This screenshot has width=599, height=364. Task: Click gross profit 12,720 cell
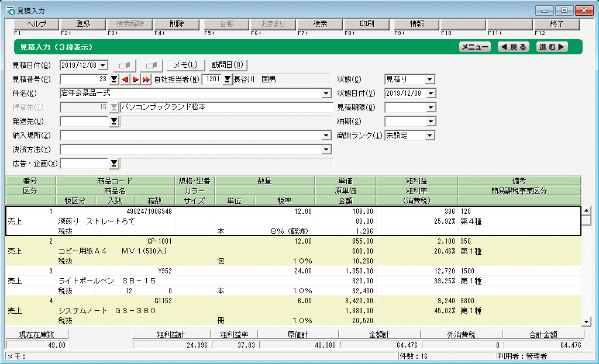[x=417, y=271]
